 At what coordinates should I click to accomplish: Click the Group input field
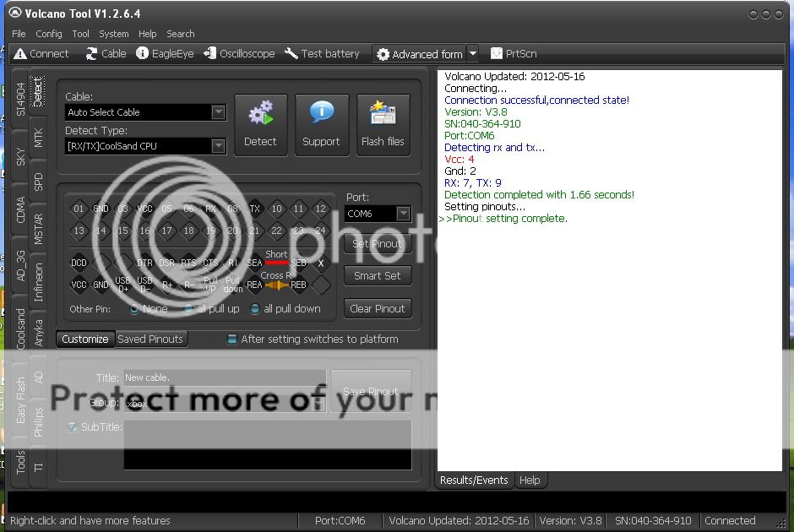(225, 404)
